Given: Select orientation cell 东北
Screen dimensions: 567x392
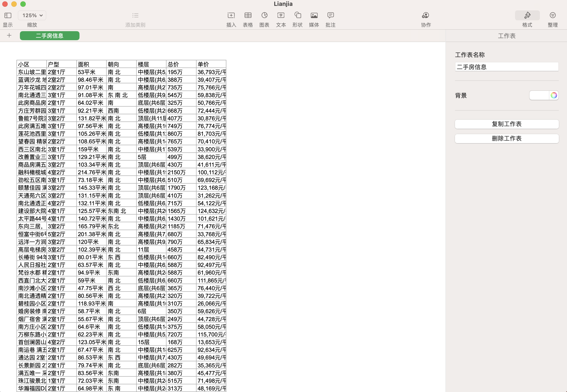Looking at the screenshot, I should tap(122, 226).
